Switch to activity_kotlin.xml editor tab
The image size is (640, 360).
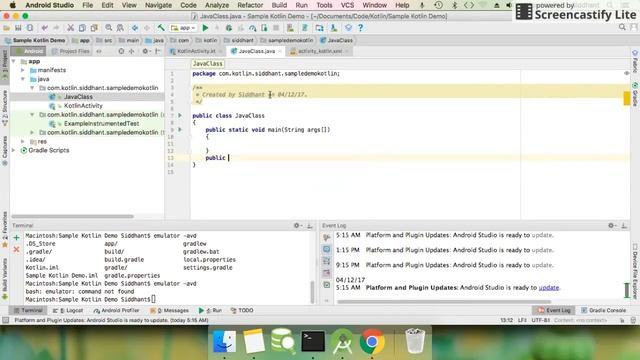(x=320, y=51)
